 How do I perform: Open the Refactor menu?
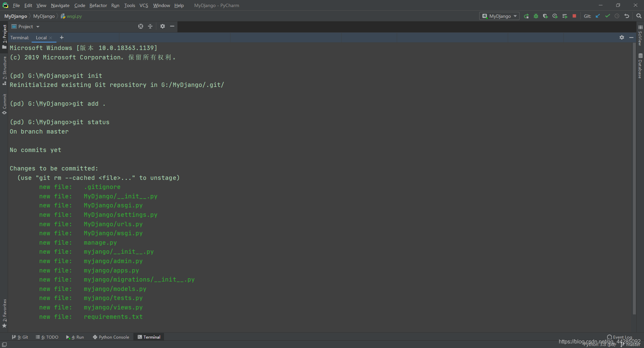(x=98, y=5)
